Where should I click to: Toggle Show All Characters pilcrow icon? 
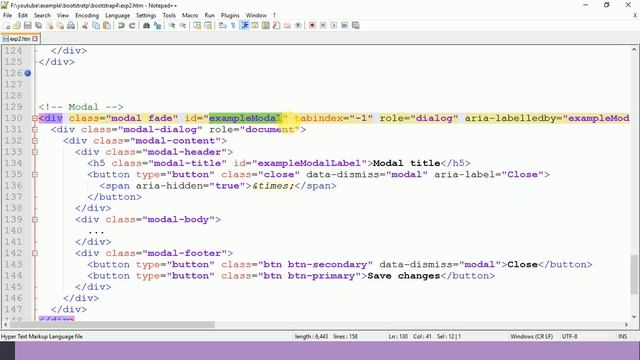point(233,25)
